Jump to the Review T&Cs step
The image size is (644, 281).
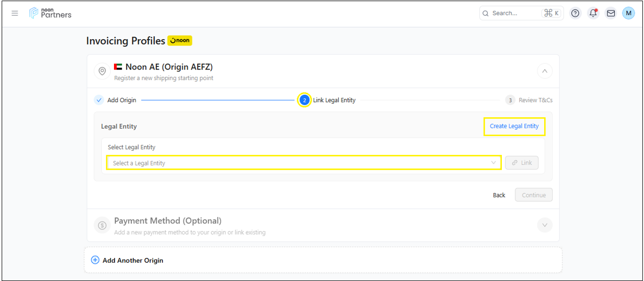point(529,100)
